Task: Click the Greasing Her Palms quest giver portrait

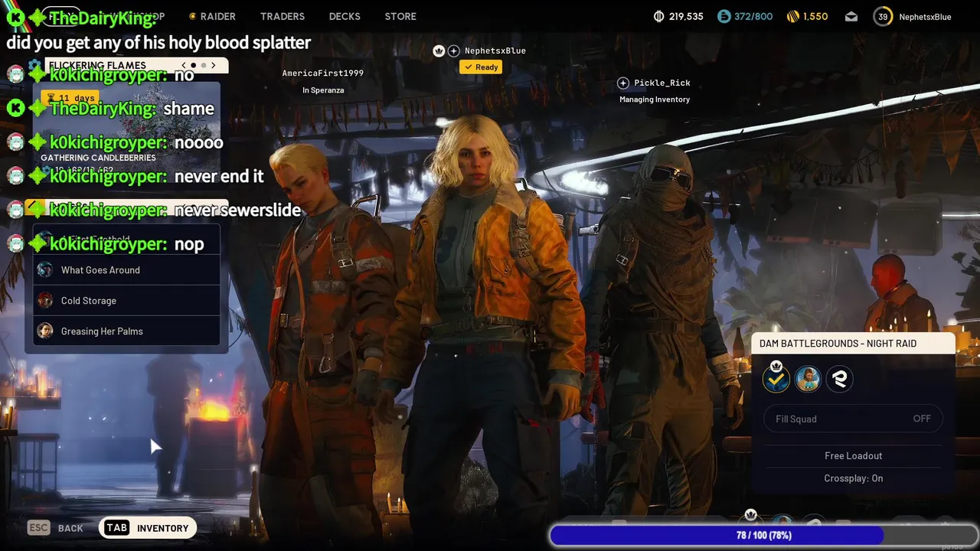Action: (45, 331)
